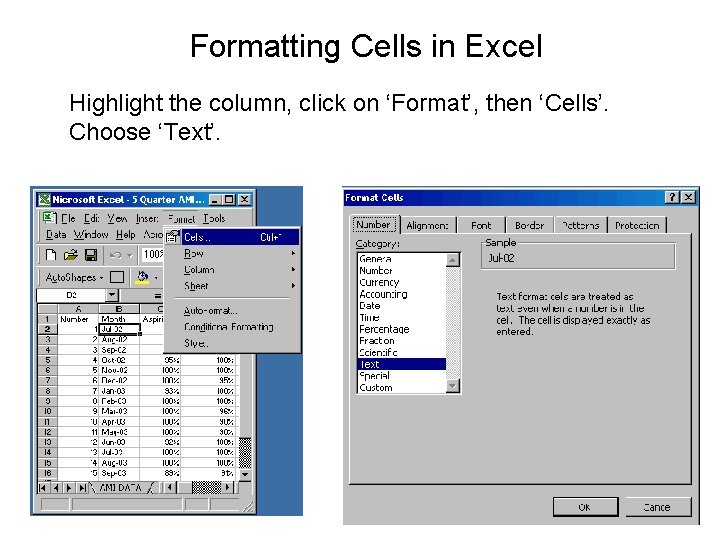Click Category list scroll-up arrow
Screen dimensions: 720x540
[453, 259]
